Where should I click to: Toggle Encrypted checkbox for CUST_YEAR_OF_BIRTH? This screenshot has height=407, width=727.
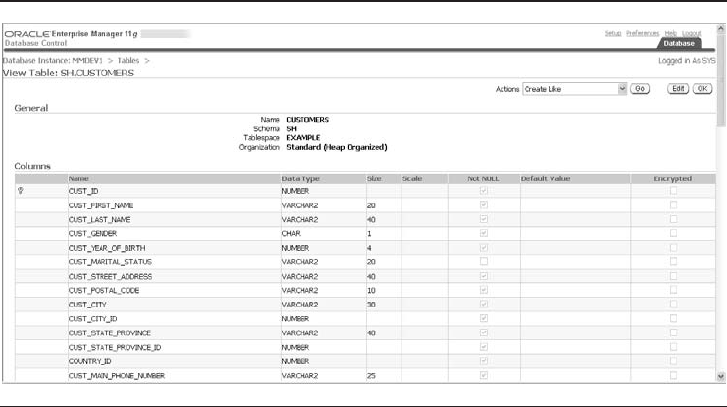(673, 248)
